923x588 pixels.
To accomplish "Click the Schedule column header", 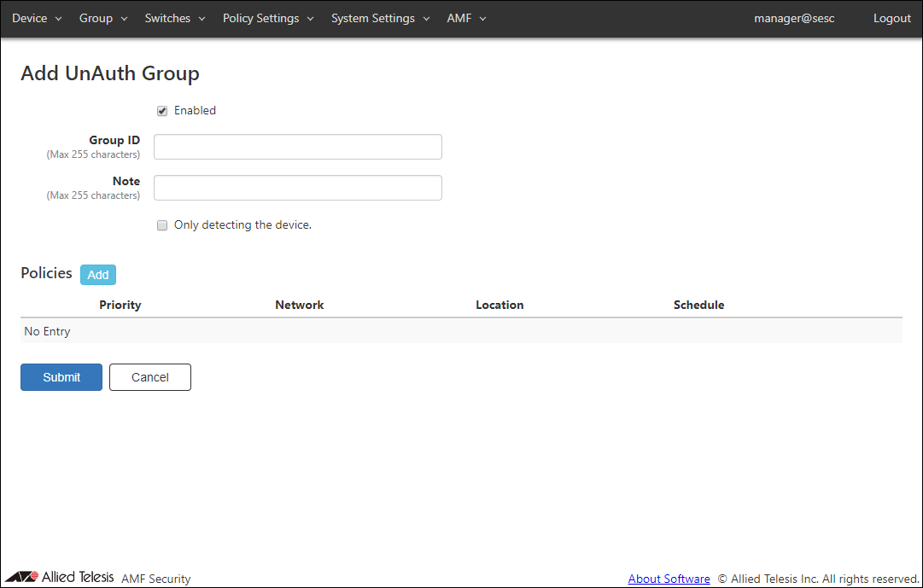I will pos(698,305).
